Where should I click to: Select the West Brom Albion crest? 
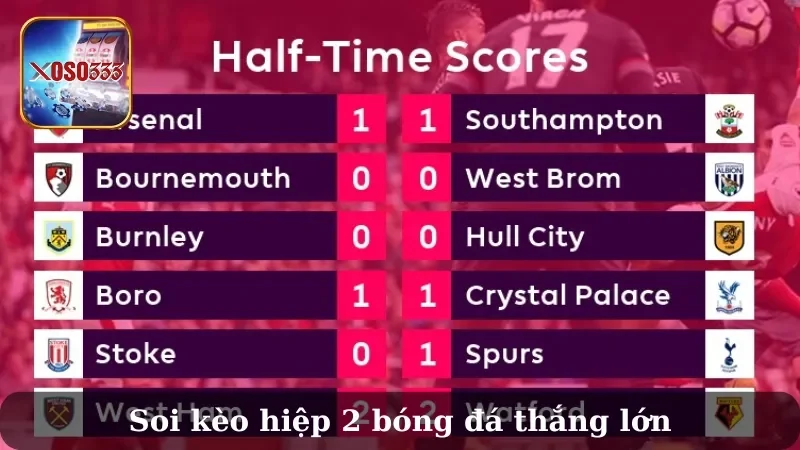(729, 178)
